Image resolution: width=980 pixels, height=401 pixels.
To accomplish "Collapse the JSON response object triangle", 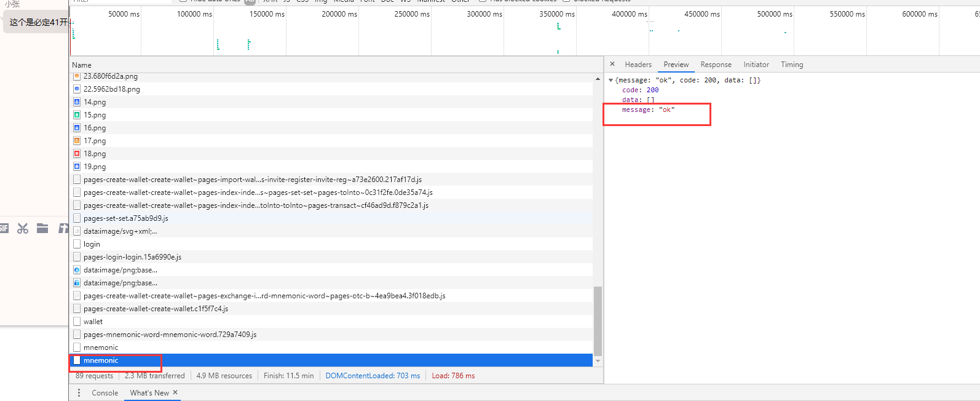I will [611, 81].
